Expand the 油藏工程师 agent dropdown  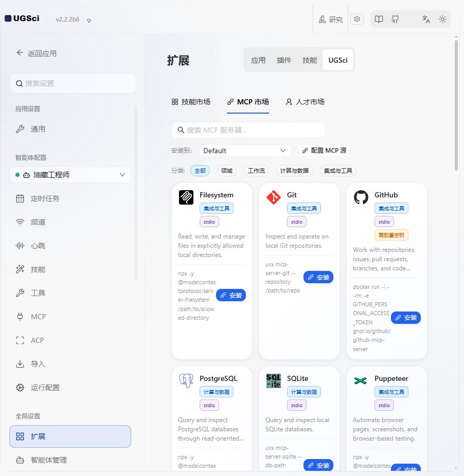[x=70, y=175]
